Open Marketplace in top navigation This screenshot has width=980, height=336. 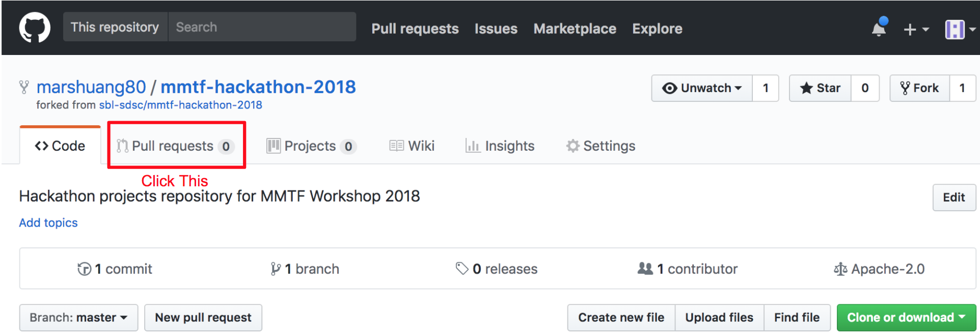[575, 29]
